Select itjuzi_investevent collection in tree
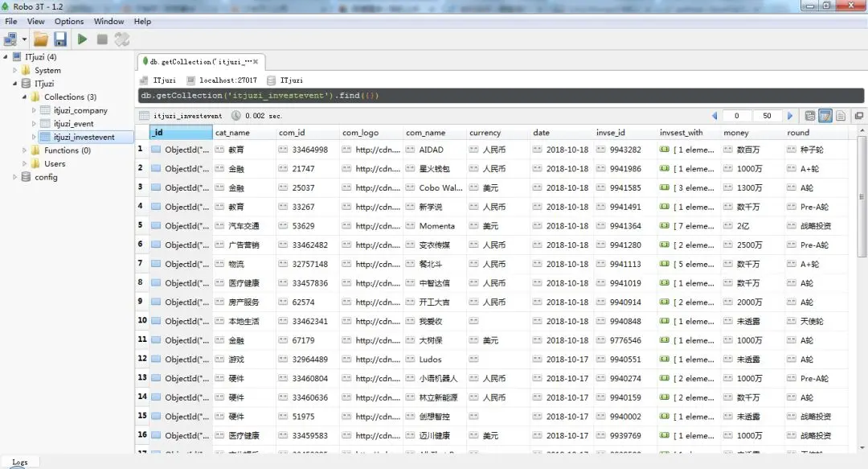The height and width of the screenshot is (469, 868). tap(84, 137)
